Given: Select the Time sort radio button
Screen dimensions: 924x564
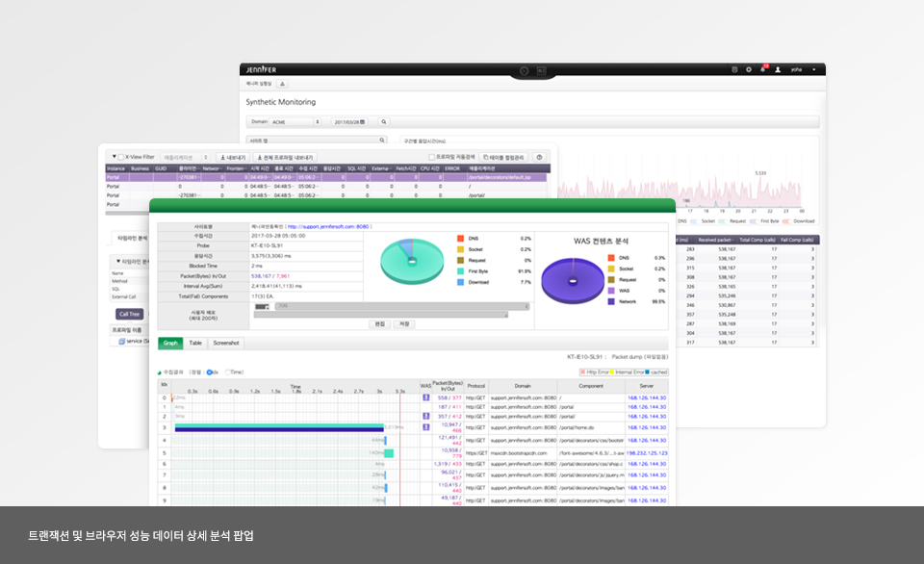Looking at the screenshot, I should [x=227, y=372].
